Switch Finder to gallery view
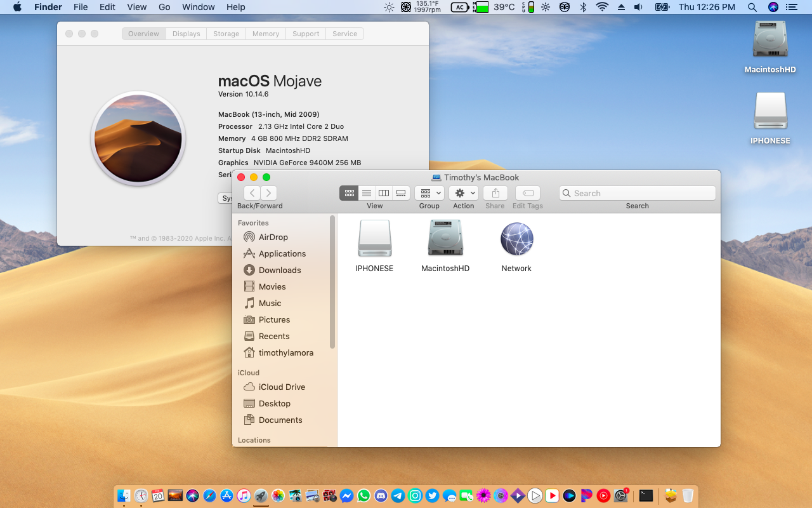This screenshot has height=508, width=812. tap(401, 193)
